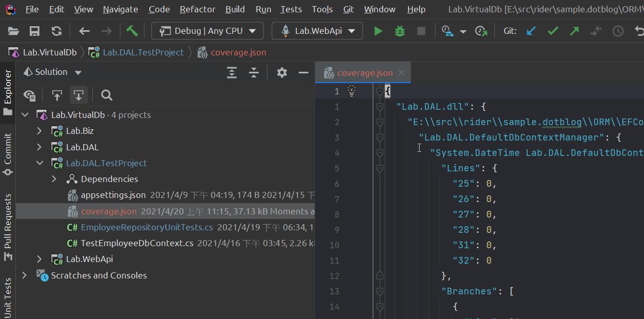Image resolution: width=644 pixels, height=319 pixels.
Task: Navigate back with the left arrow
Action: pos(85,31)
